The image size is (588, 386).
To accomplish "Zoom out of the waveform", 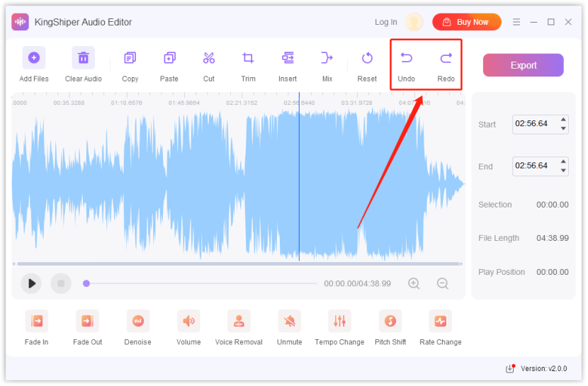I will pos(443,284).
